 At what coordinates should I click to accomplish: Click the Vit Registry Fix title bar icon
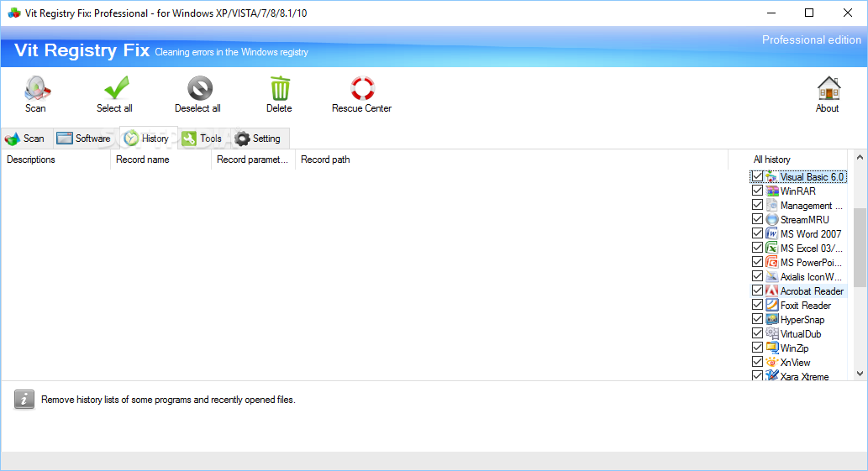click(x=13, y=13)
